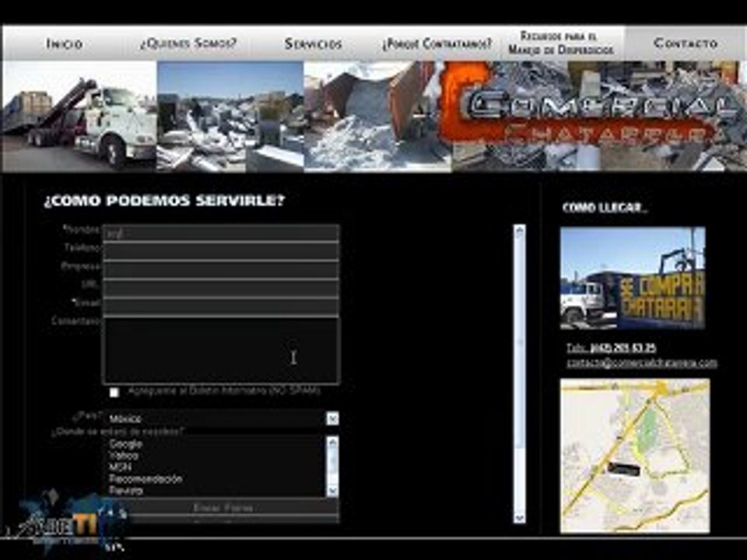Open the Inicio menu item
This screenshot has width=747, height=560.
coord(65,44)
